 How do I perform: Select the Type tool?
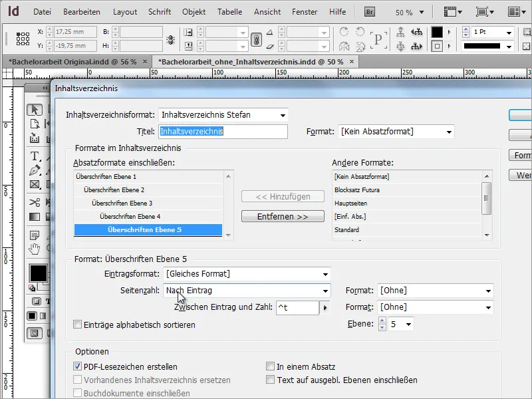pyautogui.click(x=35, y=156)
